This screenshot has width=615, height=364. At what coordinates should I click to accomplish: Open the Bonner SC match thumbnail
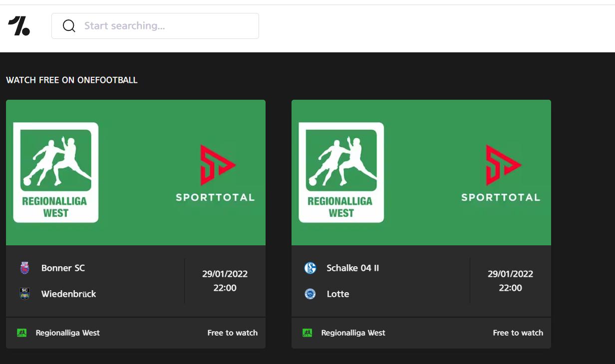(x=136, y=173)
